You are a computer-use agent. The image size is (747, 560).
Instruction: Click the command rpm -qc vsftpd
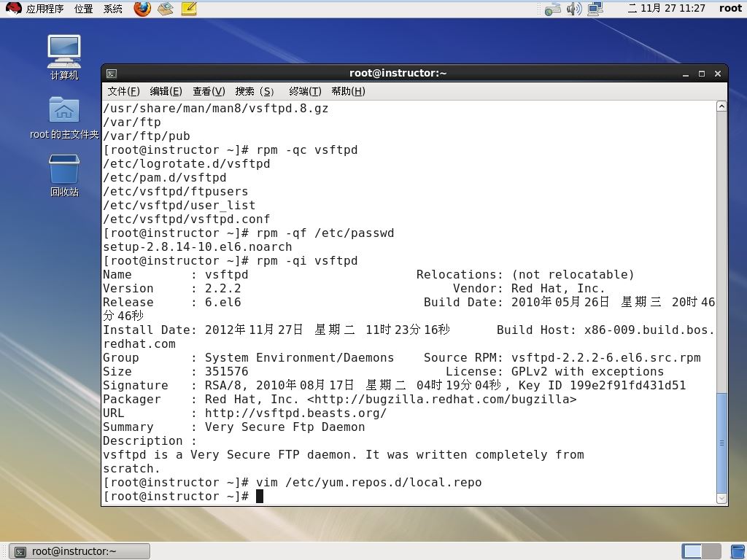pyautogui.click(x=307, y=150)
